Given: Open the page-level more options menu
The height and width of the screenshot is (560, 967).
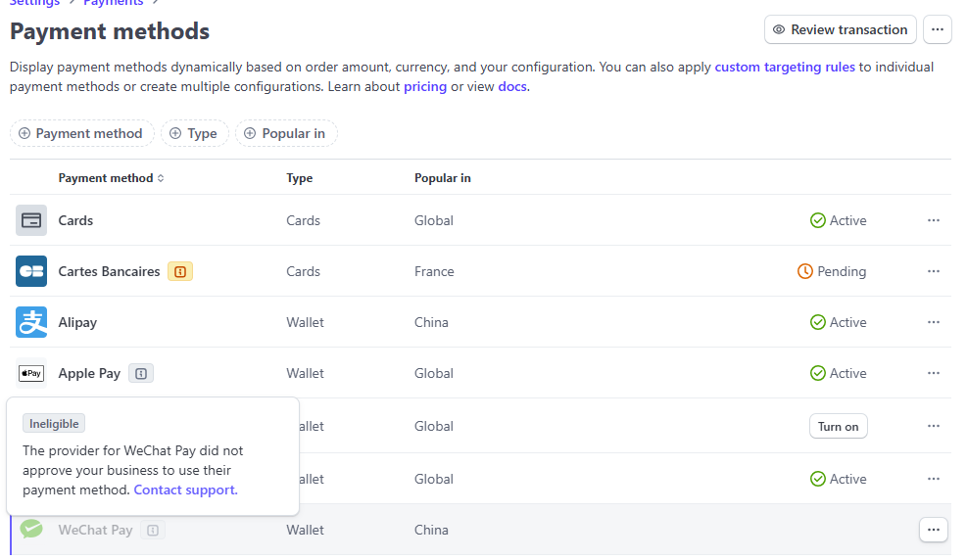Looking at the screenshot, I should tap(938, 29).
